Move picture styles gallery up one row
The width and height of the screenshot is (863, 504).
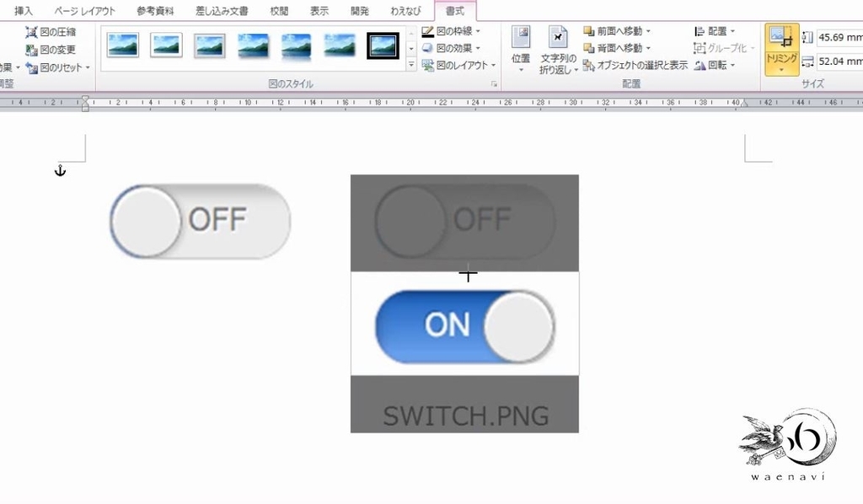(x=411, y=34)
